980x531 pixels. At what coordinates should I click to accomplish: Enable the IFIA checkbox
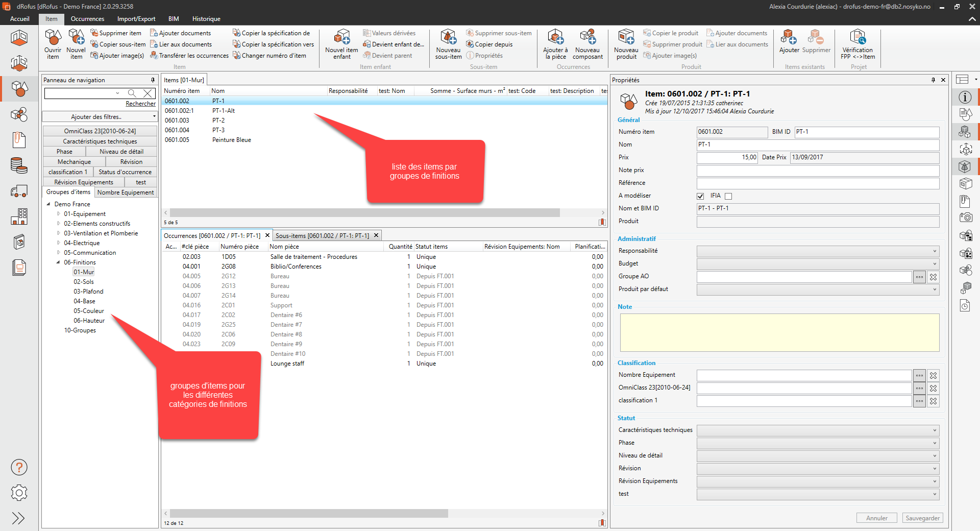(728, 196)
